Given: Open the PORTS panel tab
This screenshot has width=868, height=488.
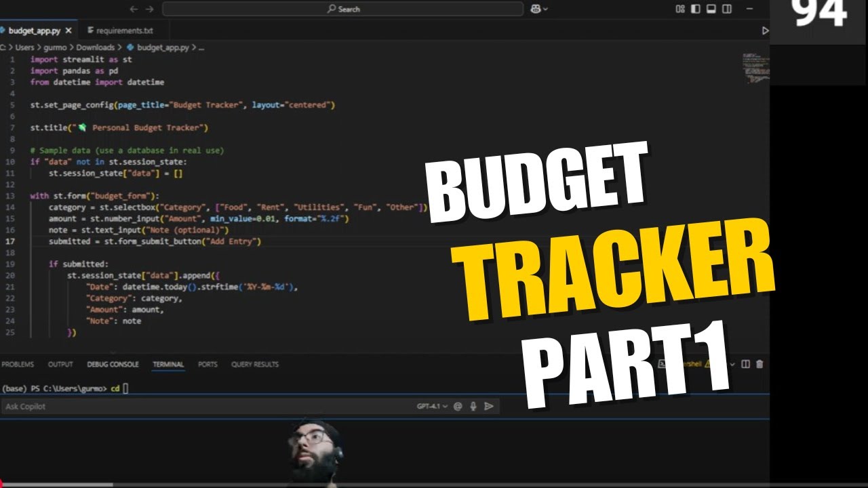Looking at the screenshot, I should tap(208, 364).
